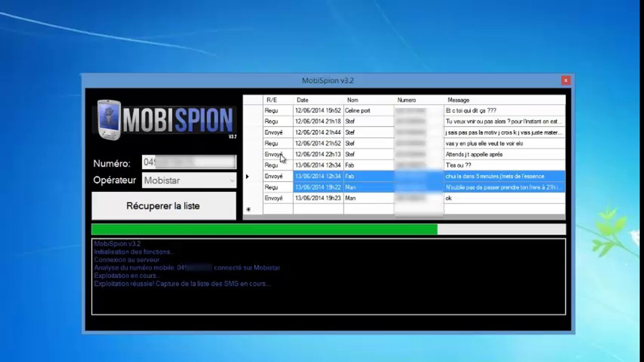Click the Récuperer la liste button

163,206
